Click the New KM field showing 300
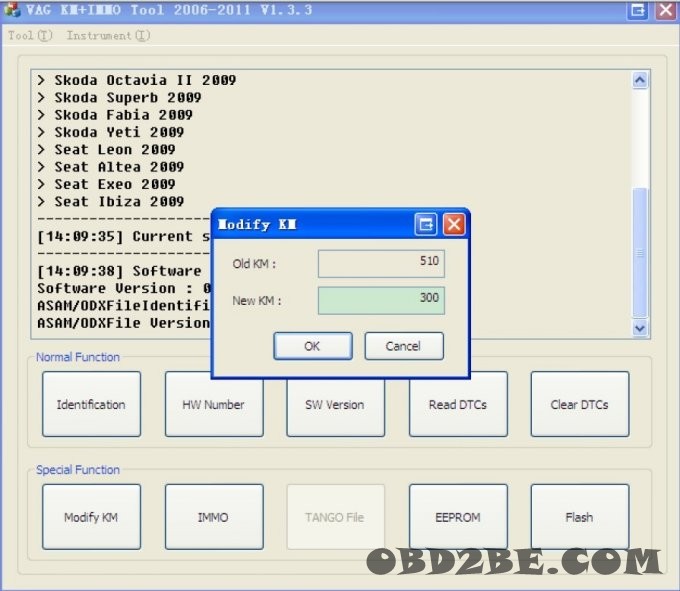Screen dimensions: 680x591 (381, 300)
